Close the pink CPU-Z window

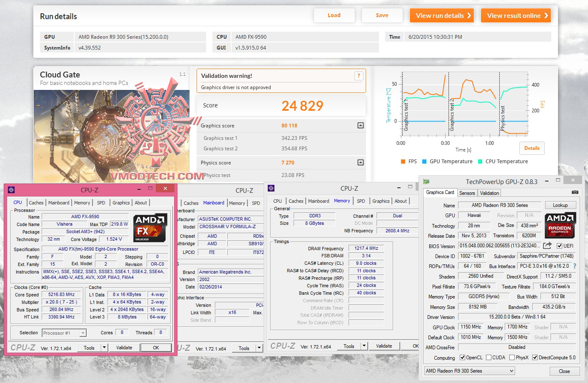point(165,189)
